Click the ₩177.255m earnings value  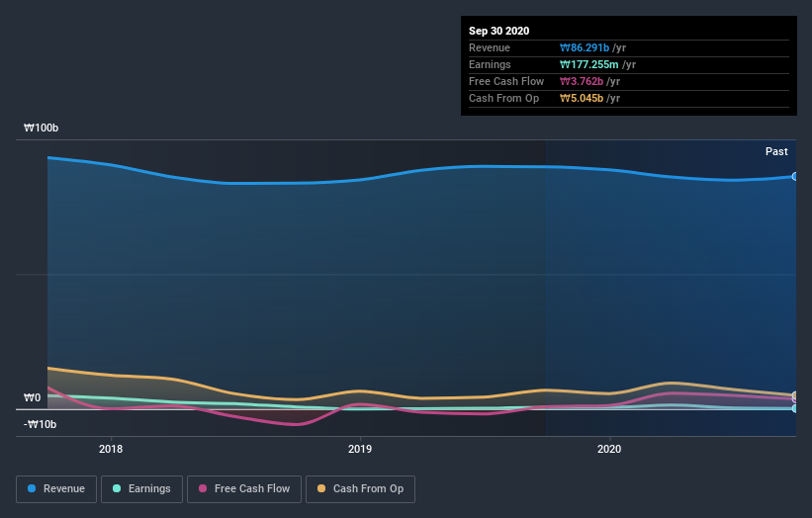588,64
